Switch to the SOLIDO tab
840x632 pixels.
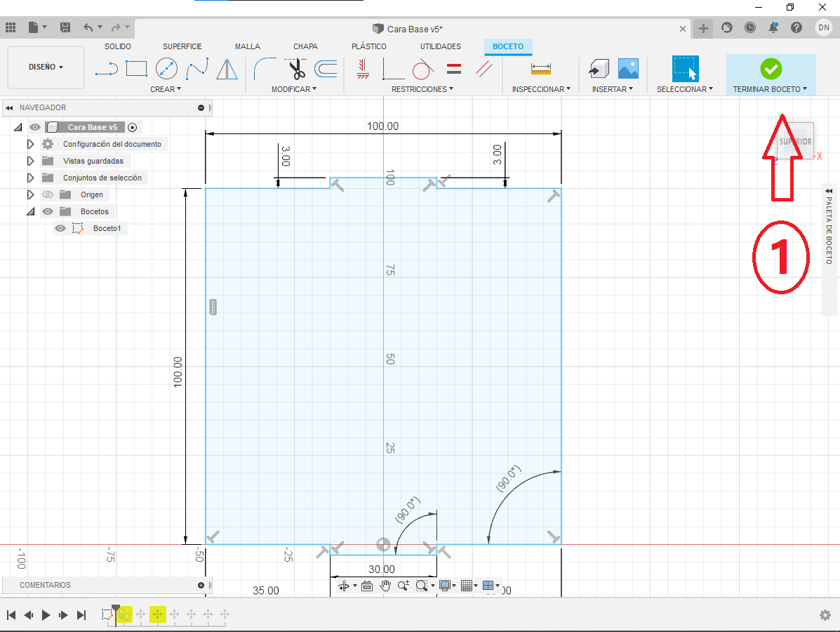coord(118,46)
